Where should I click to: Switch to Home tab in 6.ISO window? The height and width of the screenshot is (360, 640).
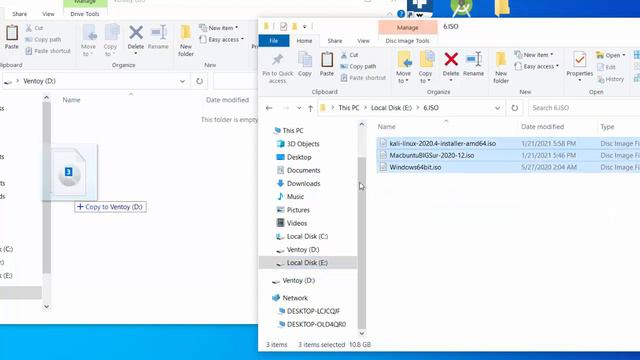coord(304,41)
